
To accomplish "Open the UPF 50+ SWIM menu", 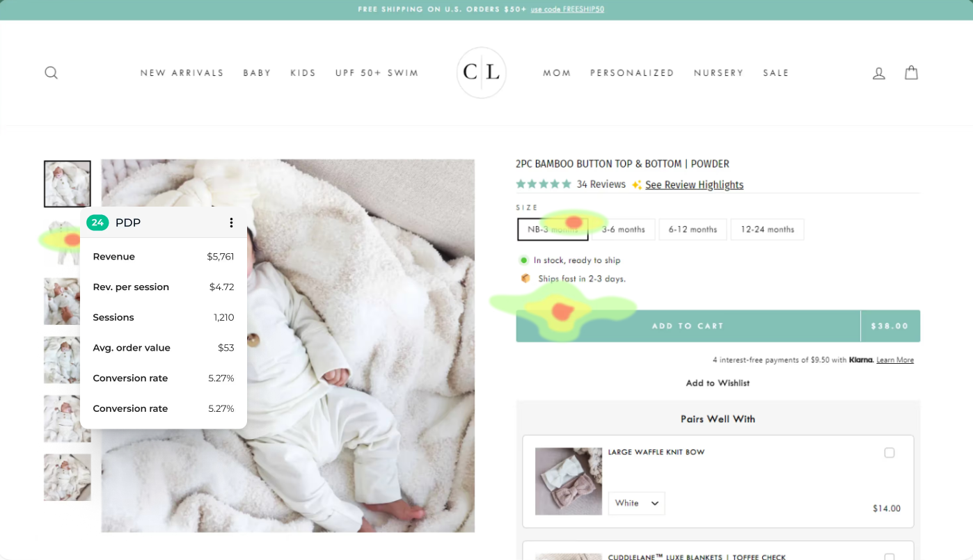I will (377, 73).
